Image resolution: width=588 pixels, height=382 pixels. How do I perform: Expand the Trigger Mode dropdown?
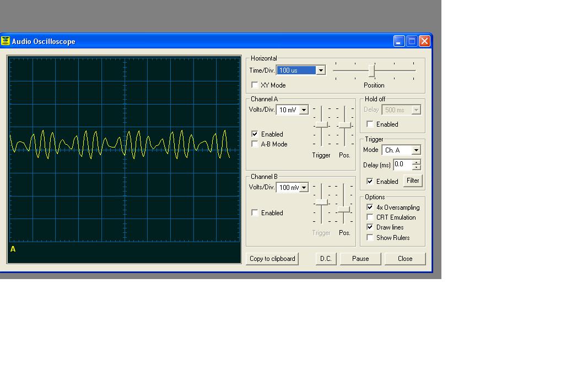[416, 150]
